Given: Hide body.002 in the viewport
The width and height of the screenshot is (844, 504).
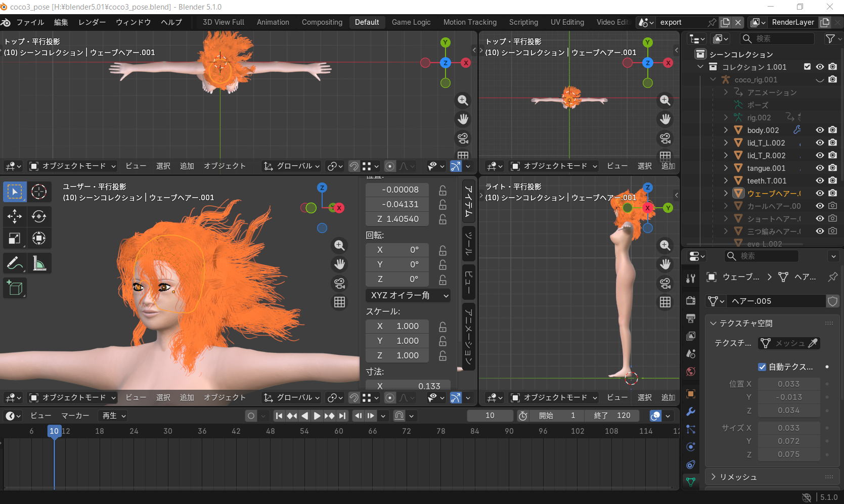Looking at the screenshot, I should [x=820, y=130].
